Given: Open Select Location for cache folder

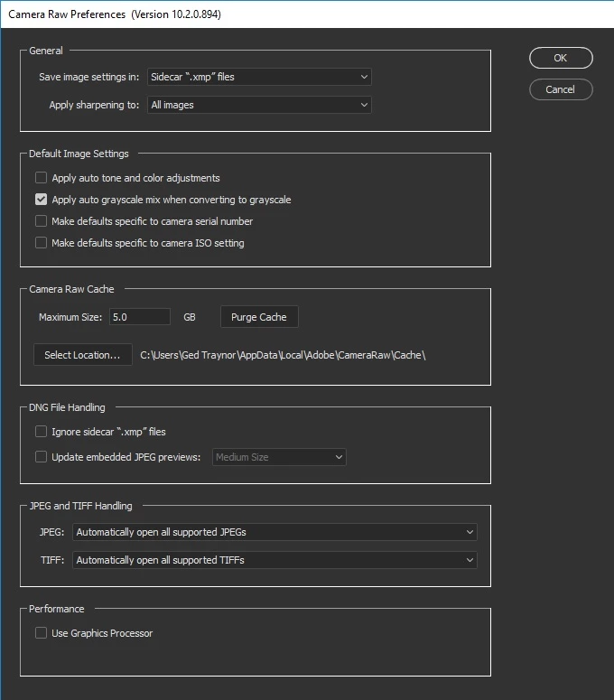Looking at the screenshot, I should (82, 355).
